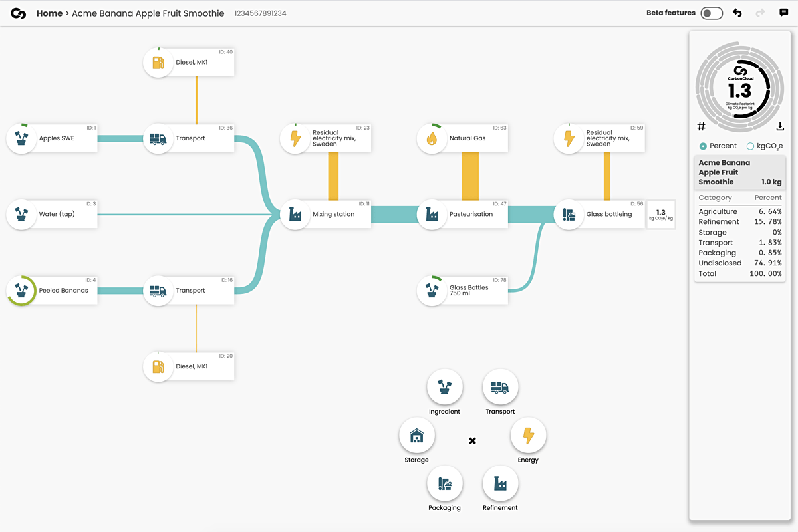Viewport: 798px width, 532px height.
Task: Click the Total 100.00% row
Action: click(x=740, y=274)
